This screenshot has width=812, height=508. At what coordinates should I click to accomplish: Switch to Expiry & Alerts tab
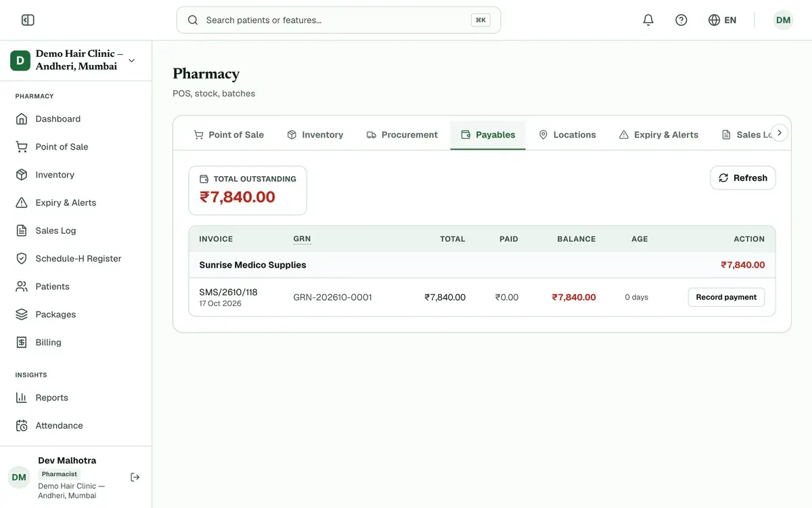tap(658, 135)
